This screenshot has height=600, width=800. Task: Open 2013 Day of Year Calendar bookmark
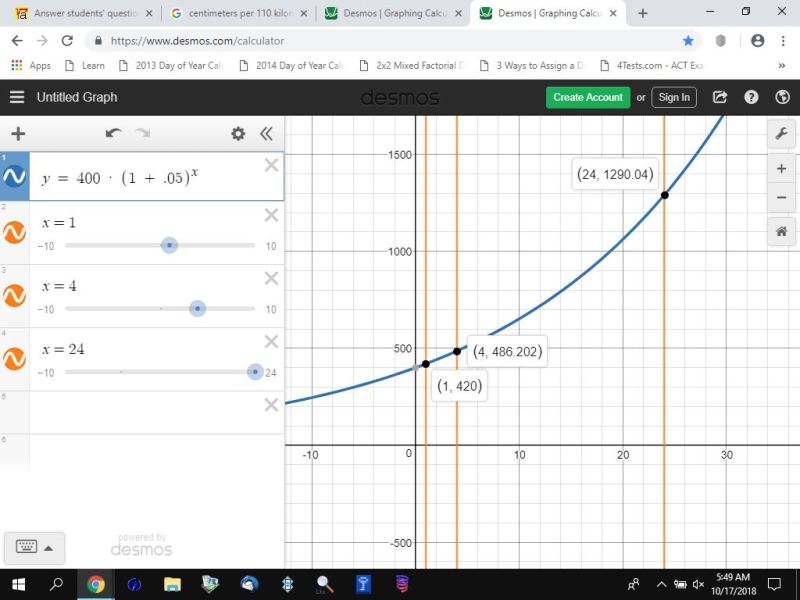click(170, 65)
